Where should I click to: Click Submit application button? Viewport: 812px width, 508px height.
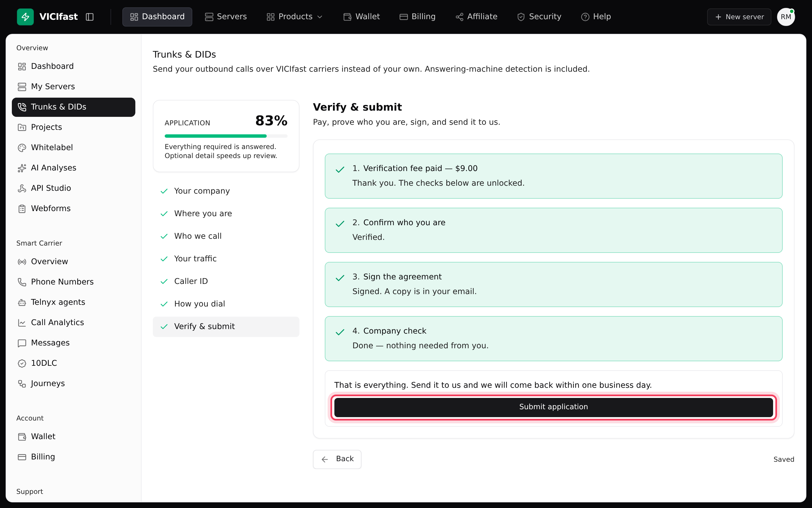click(554, 407)
